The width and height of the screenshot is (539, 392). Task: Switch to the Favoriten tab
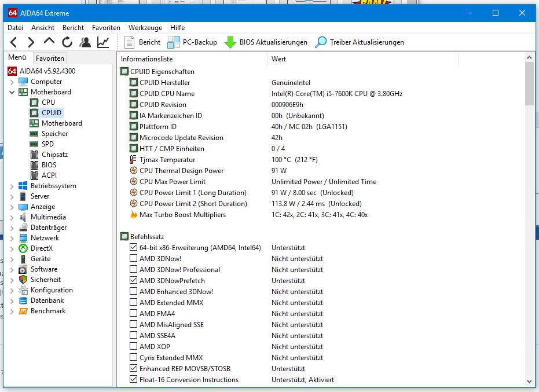[x=50, y=58]
